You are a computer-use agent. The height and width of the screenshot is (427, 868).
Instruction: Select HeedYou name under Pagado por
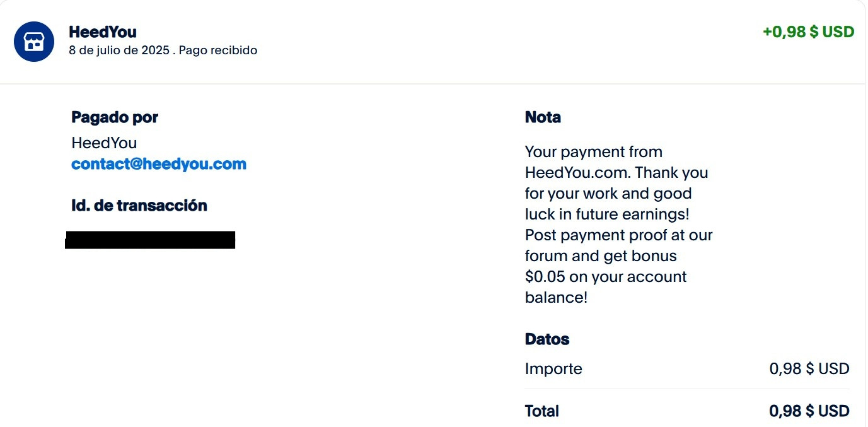104,143
